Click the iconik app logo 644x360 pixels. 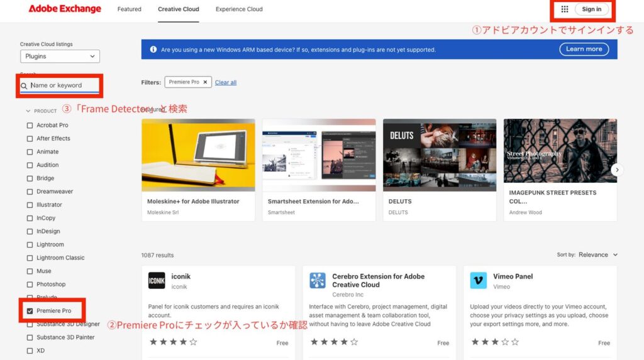[x=157, y=281]
